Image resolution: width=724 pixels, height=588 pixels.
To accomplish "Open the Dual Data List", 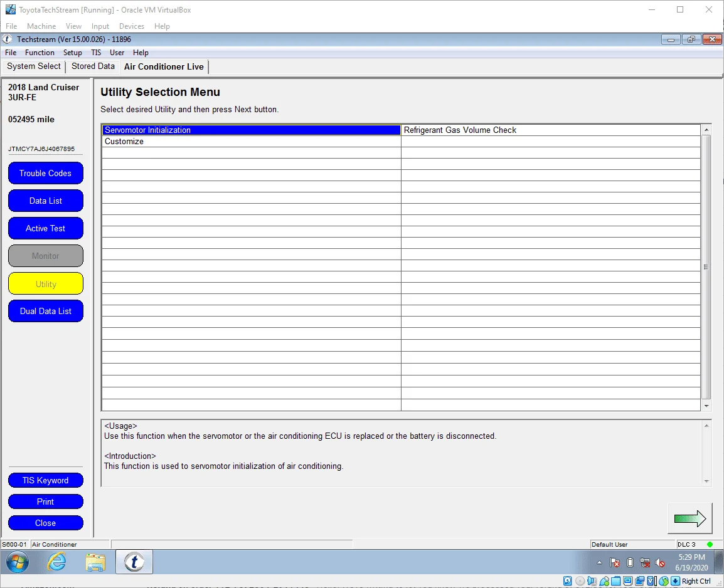I will tap(45, 312).
